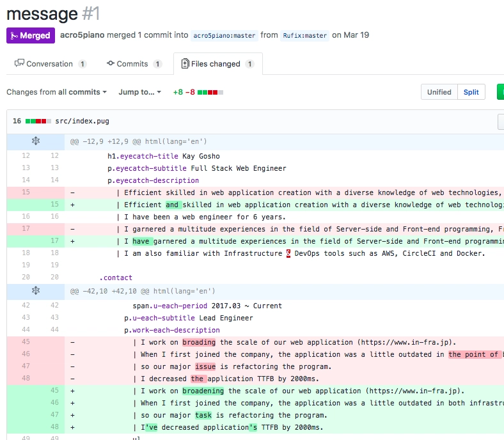
Task: Click the src/index.pug file name
Action: (82, 121)
